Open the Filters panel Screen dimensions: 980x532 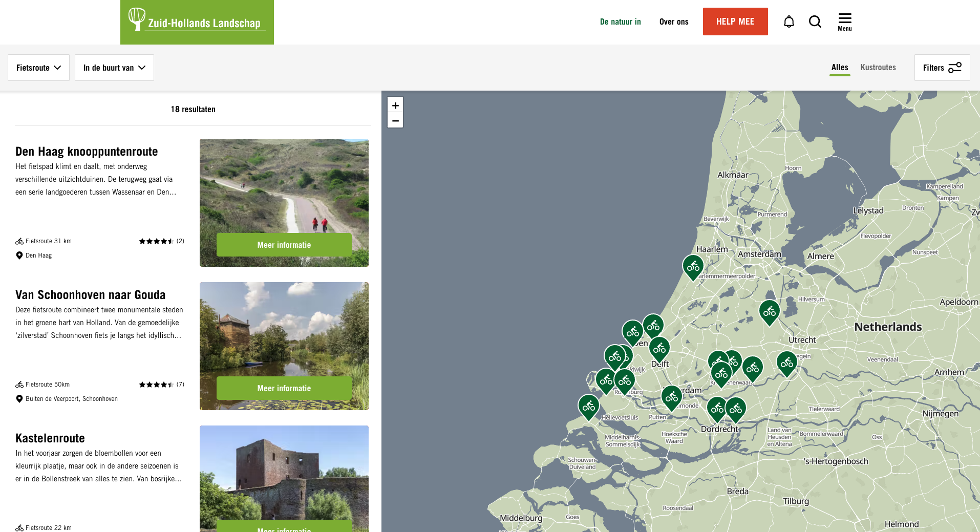click(x=942, y=68)
